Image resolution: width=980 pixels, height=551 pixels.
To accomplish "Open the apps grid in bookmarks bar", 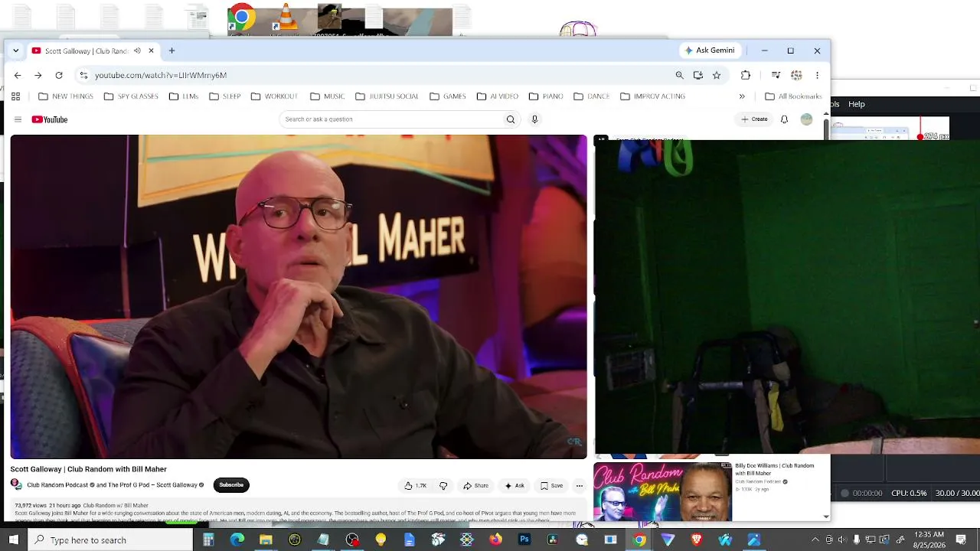I will coord(15,96).
